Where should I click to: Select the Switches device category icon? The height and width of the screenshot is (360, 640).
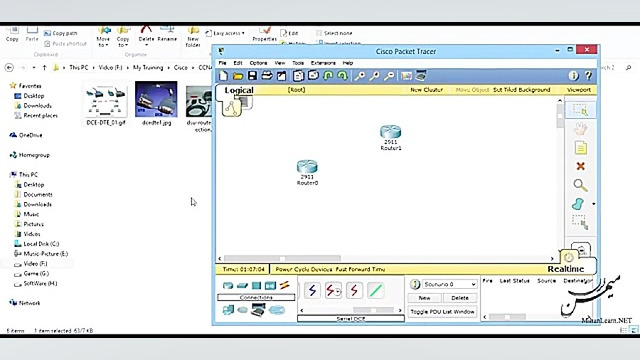[x=242, y=285]
